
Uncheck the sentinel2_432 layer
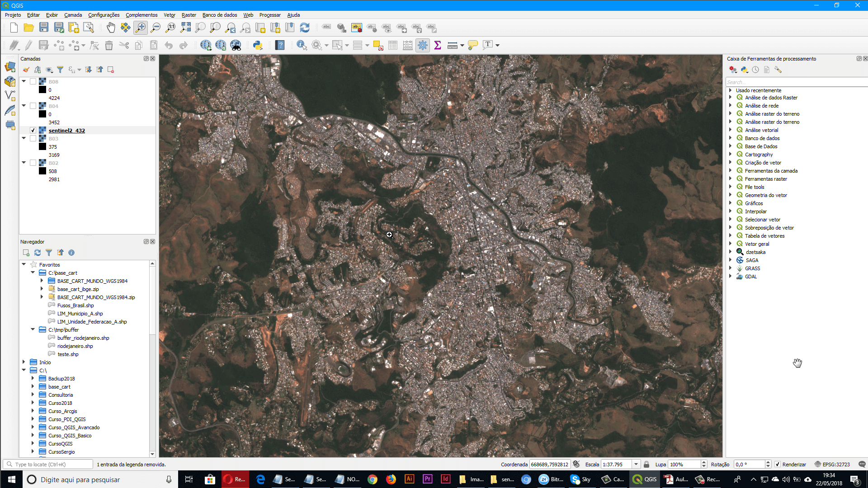[33, 130]
